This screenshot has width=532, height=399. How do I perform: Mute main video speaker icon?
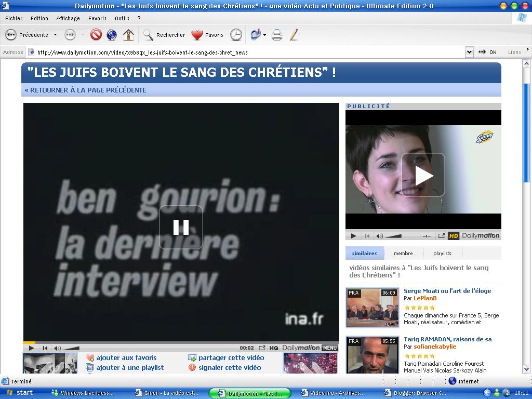click(x=57, y=348)
